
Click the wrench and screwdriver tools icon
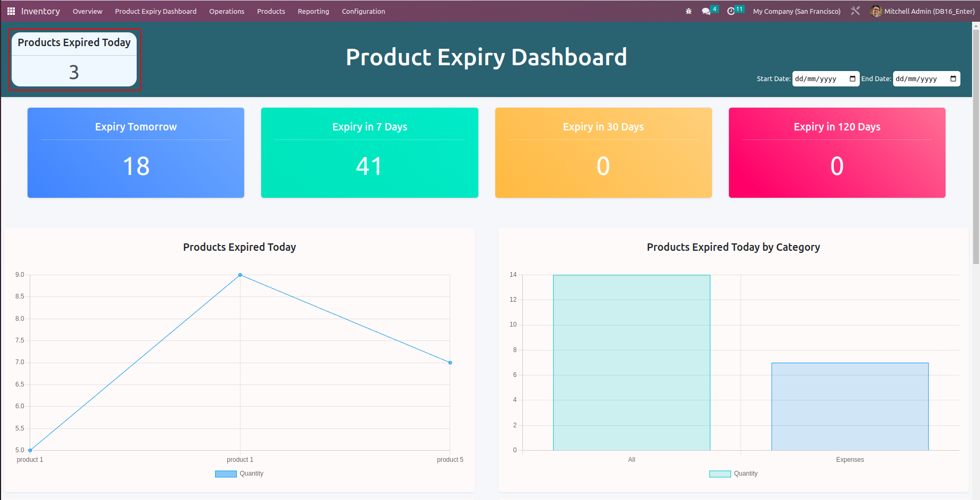pos(855,11)
